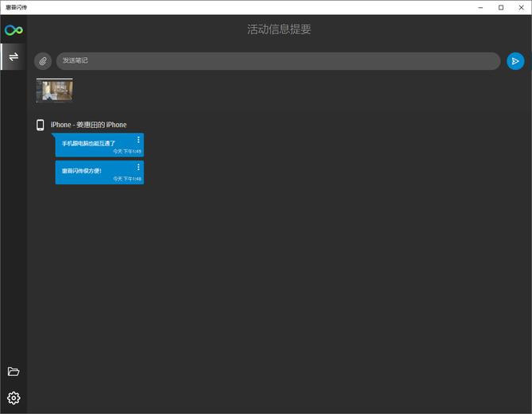This screenshot has height=414, width=532.
Task: Click the phone device icon next to iPhone
Action: tap(40, 125)
